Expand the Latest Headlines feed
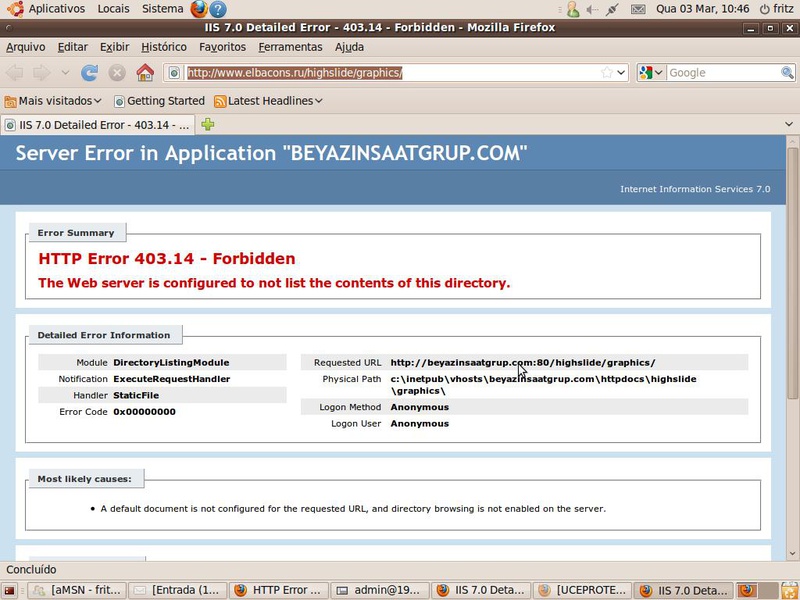 coord(268,101)
